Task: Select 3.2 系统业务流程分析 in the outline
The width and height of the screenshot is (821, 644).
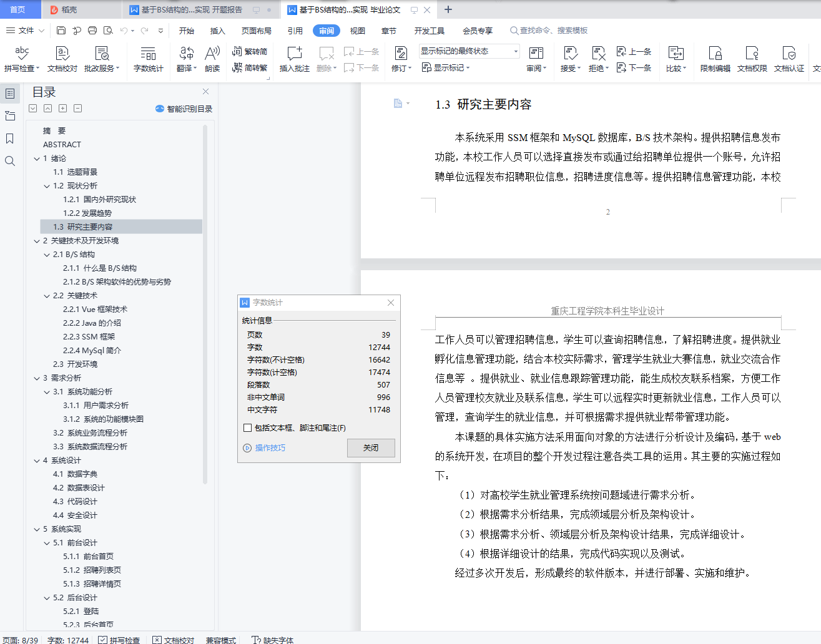Action: click(91, 433)
